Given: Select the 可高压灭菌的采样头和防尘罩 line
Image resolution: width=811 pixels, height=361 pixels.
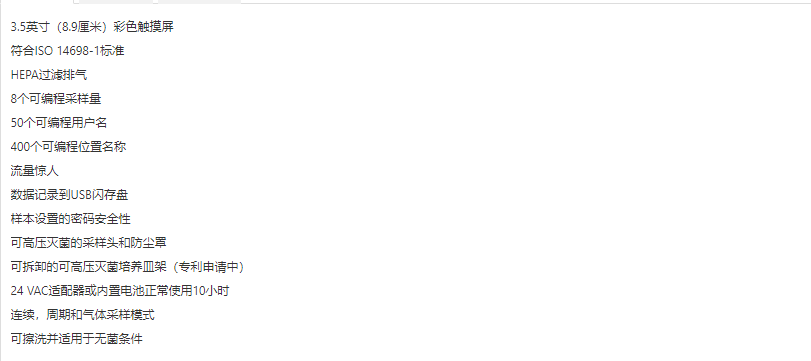Looking at the screenshot, I should (88, 243).
